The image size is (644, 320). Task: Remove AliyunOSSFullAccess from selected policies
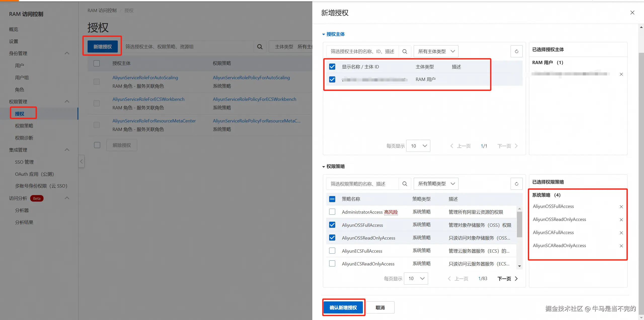[x=621, y=207]
